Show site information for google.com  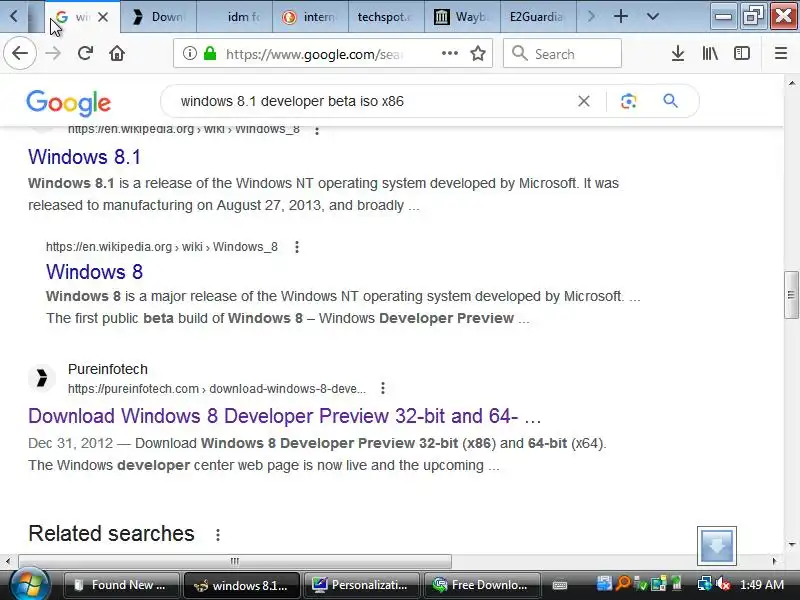click(190, 53)
